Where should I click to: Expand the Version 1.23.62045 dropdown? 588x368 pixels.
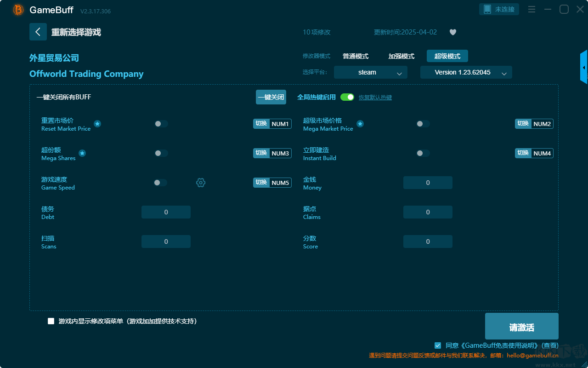466,72
